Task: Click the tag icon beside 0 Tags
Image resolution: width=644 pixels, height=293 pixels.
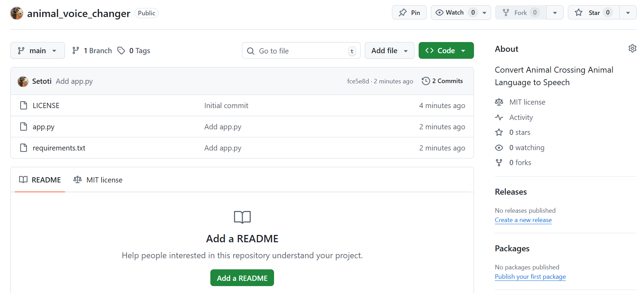Action: pos(121,51)
